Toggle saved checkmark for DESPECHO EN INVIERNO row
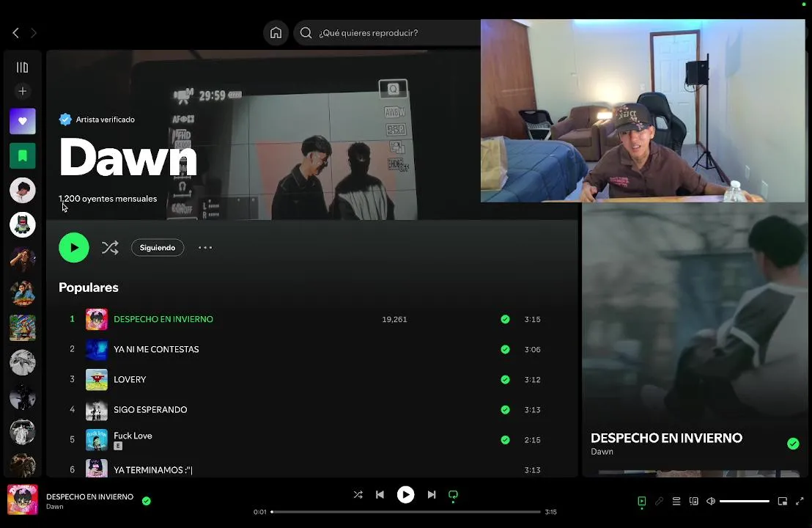This screenshot has height=528, width=812. click(x=505, y=319)
